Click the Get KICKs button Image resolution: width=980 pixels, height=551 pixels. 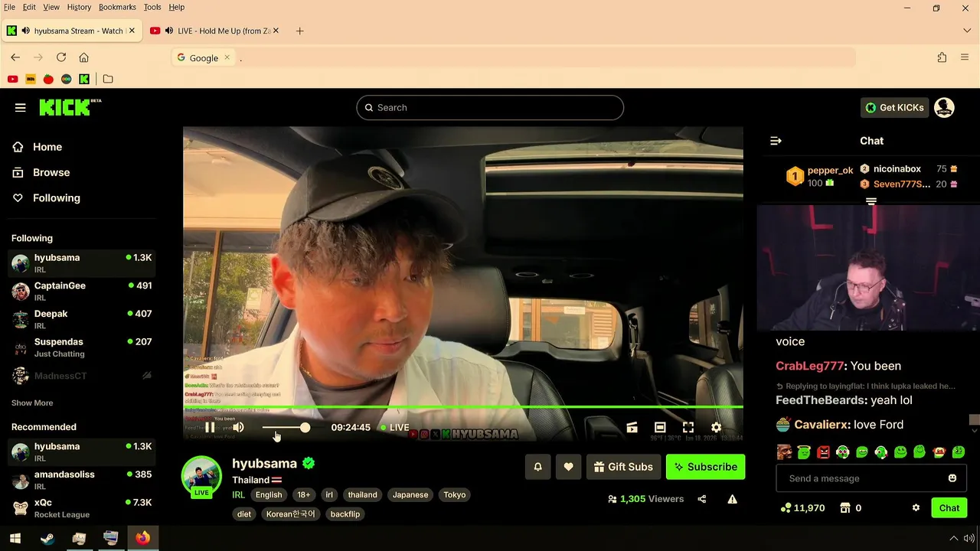(x=894, y=108)
